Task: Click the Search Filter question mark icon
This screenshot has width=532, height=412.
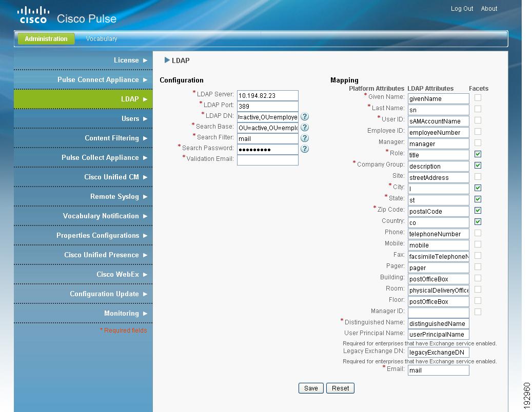Action: click(x=305, y=138)
